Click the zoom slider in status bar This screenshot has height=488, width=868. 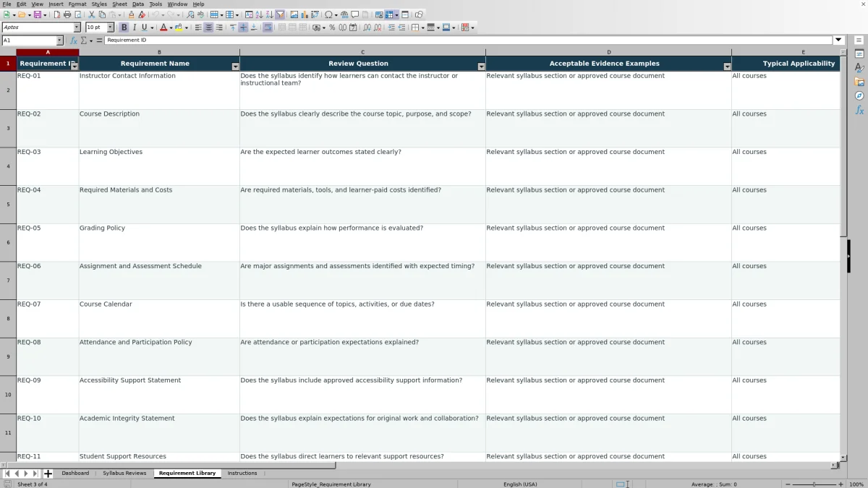[814, 484]
